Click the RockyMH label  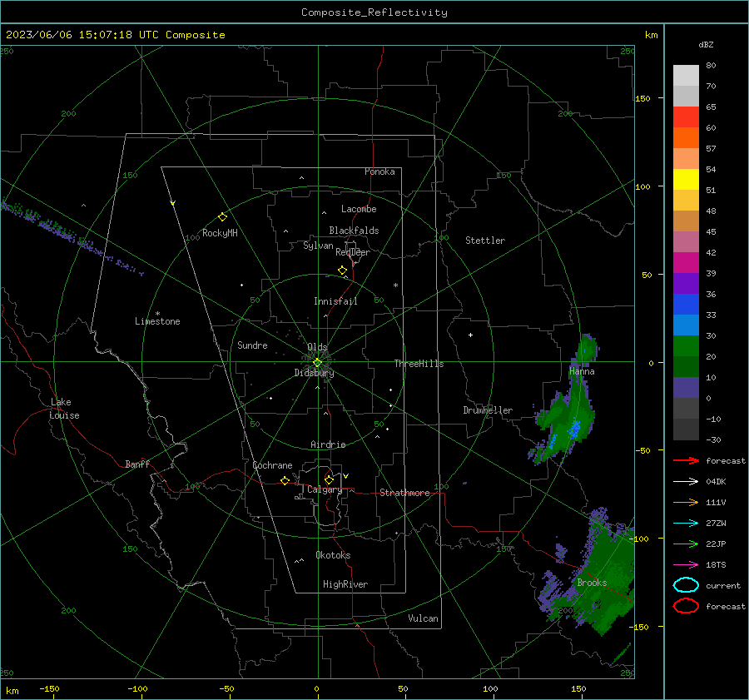(220, 233)
